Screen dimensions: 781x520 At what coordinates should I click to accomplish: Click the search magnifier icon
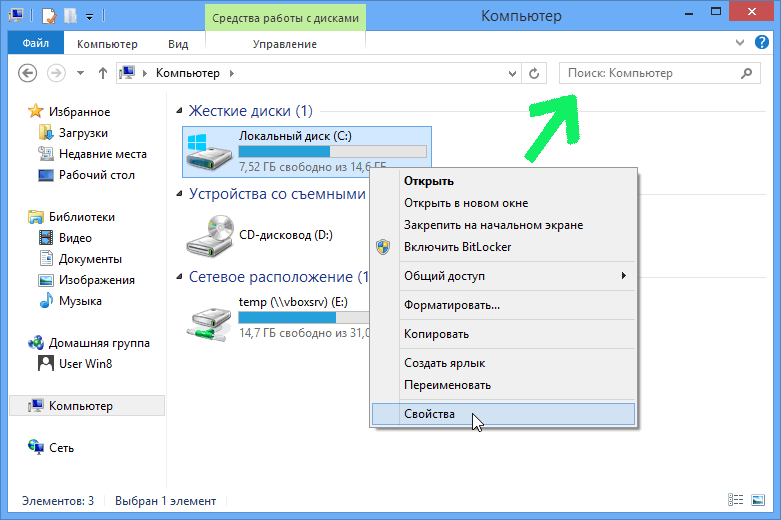point(746,73)
